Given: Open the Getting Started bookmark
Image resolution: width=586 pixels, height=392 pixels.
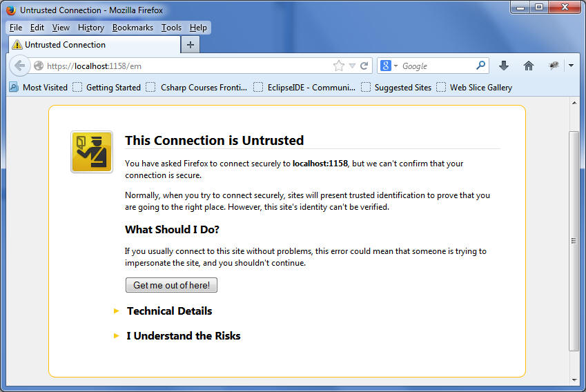Looking at the screenshot, I should coord(107,88).
